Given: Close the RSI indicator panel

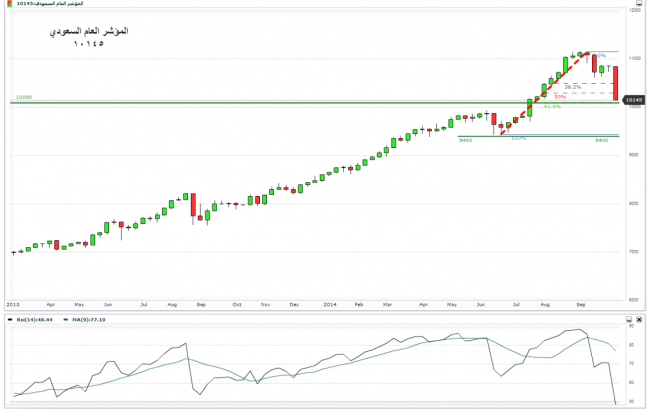Looking at the screenshot, I should point(639,319).
